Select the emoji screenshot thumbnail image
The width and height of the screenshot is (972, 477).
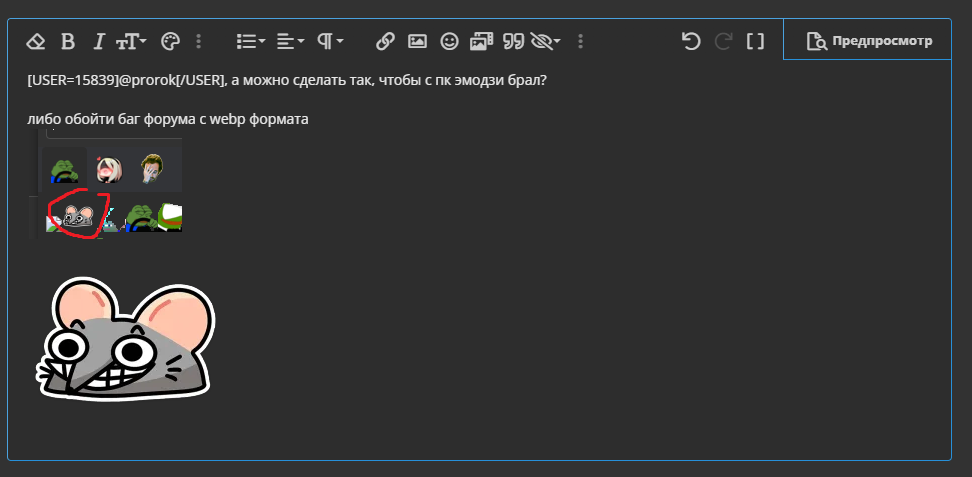coord(105,184)
